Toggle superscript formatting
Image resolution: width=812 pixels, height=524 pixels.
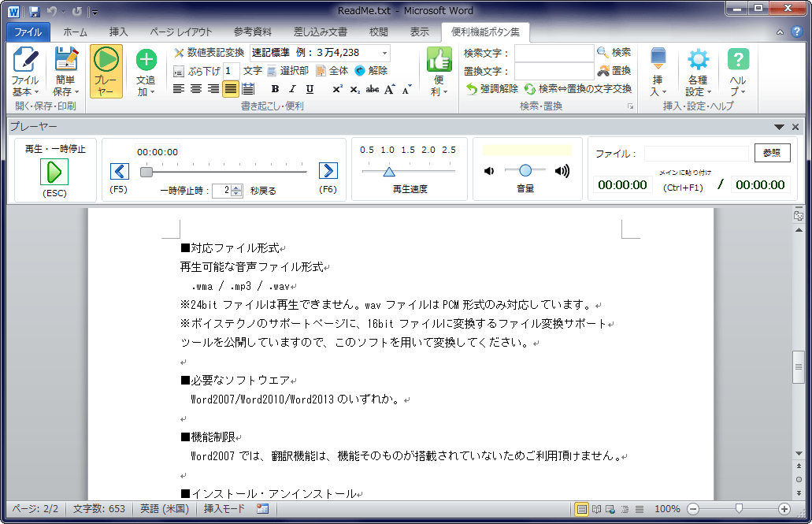coord(337,89)
